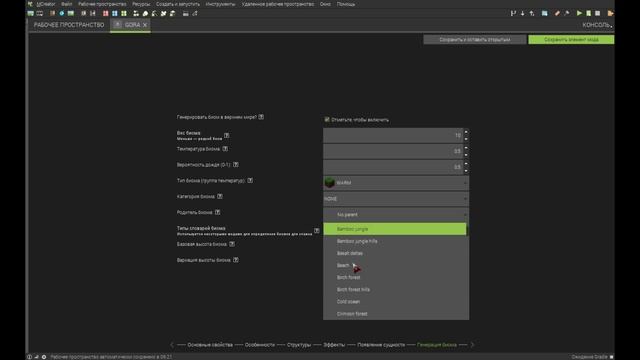Open the Помощь menu
The height and width of the screenshot is (360, 640).
click(346, 4)
